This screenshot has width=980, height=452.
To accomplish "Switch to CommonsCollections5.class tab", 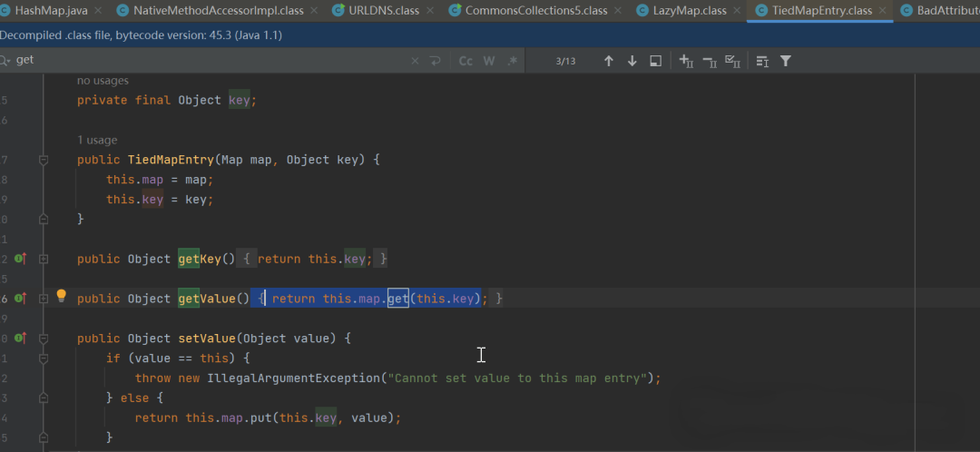I will click(536, 11).
